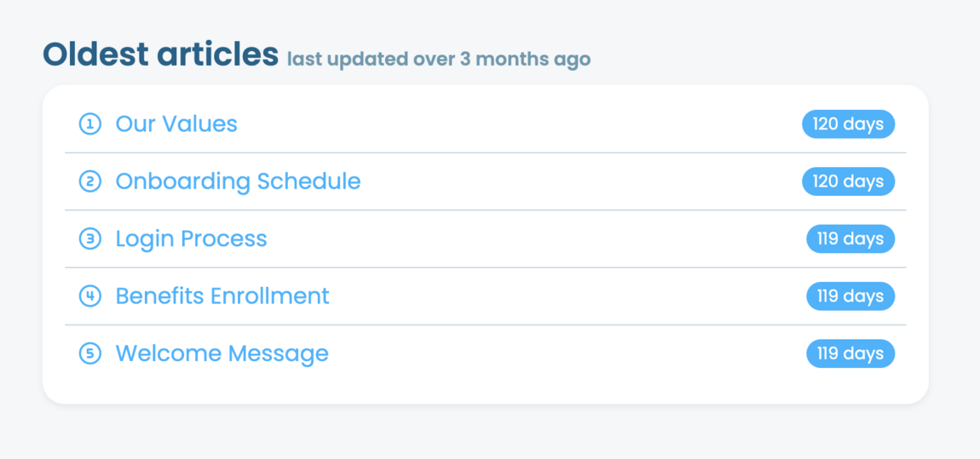980x459 pixels.
Task: Open the Benefits Enrollment article
Action: [x=222, y=296]
